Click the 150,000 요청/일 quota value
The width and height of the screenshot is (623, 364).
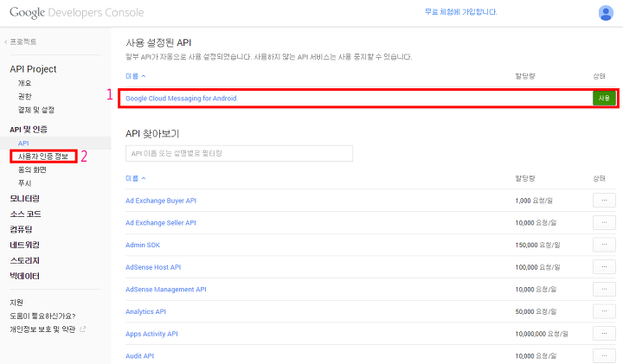point(537,245)
